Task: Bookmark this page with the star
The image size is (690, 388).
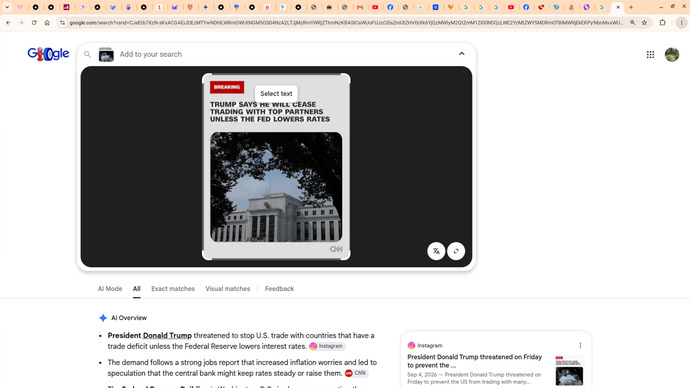Action: [644, 22]
